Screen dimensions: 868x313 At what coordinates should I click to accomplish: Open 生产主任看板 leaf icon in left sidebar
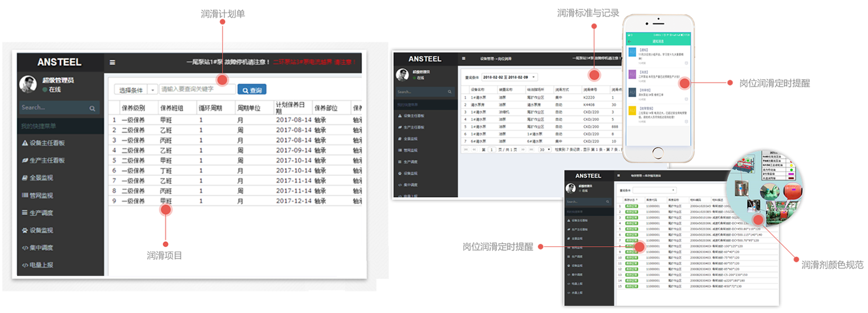(x=25, y=161)
